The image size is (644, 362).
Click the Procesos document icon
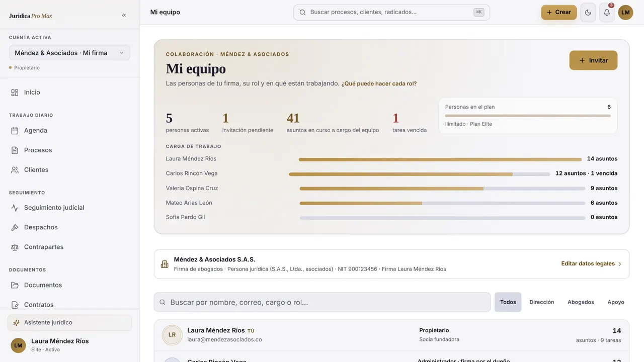[x=15, y=150]
